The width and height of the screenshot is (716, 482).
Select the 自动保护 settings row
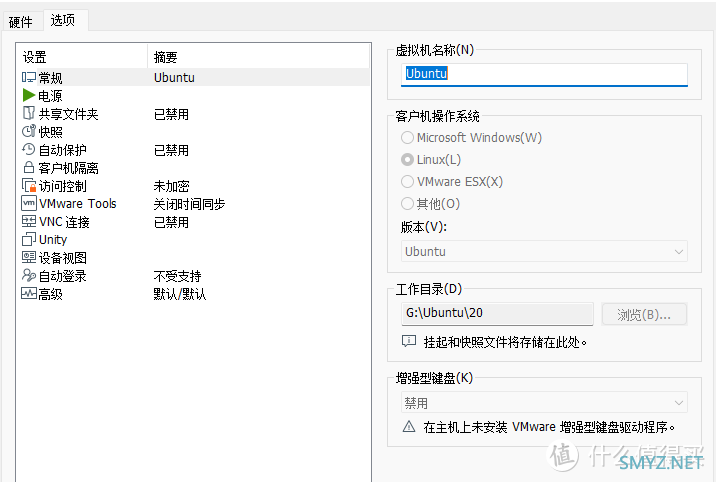[x=193, y=150]
